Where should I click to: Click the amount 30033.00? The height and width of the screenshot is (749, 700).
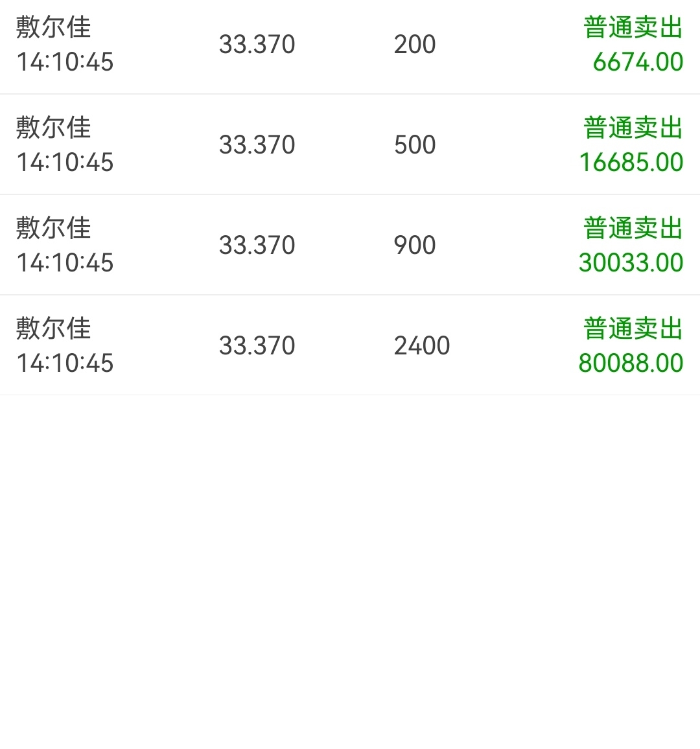point(631,262)
